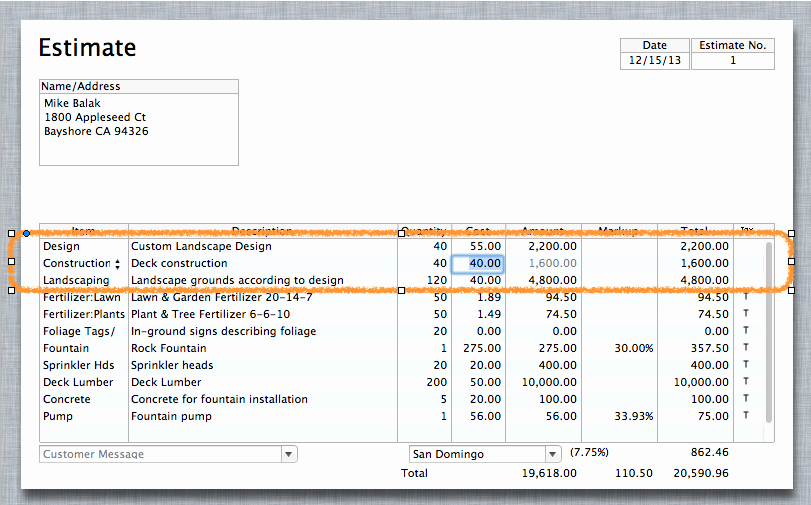Click description Deck construction
Screen dimensions: 811x505
[x=179, y=263]
